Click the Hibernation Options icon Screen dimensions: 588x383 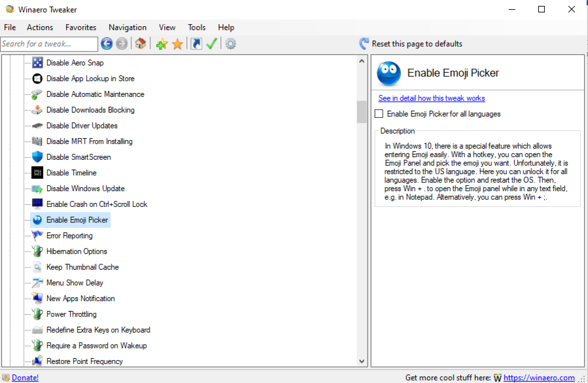pos(37,251)
